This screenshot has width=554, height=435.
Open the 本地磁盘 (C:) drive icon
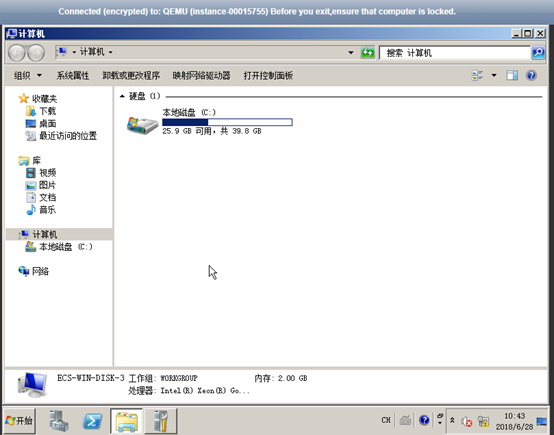click(142, 125)
